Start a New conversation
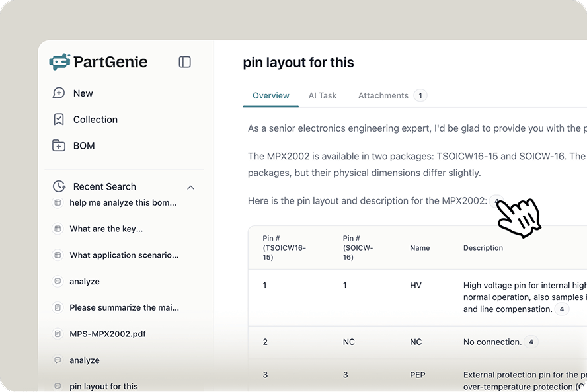This screenshot has height=392, width=587. [x=83, y=93]
